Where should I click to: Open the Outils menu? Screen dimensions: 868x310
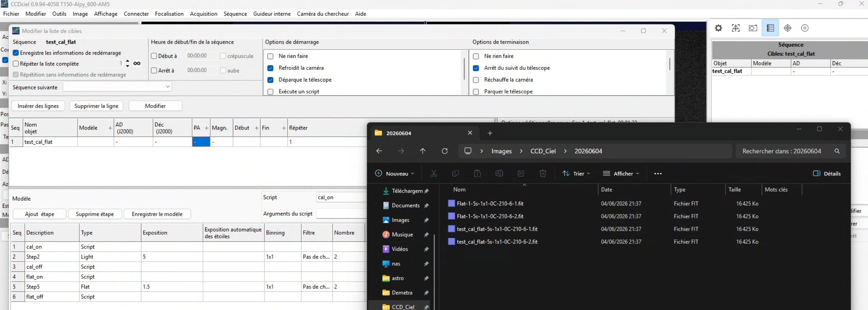pos(59,14)
